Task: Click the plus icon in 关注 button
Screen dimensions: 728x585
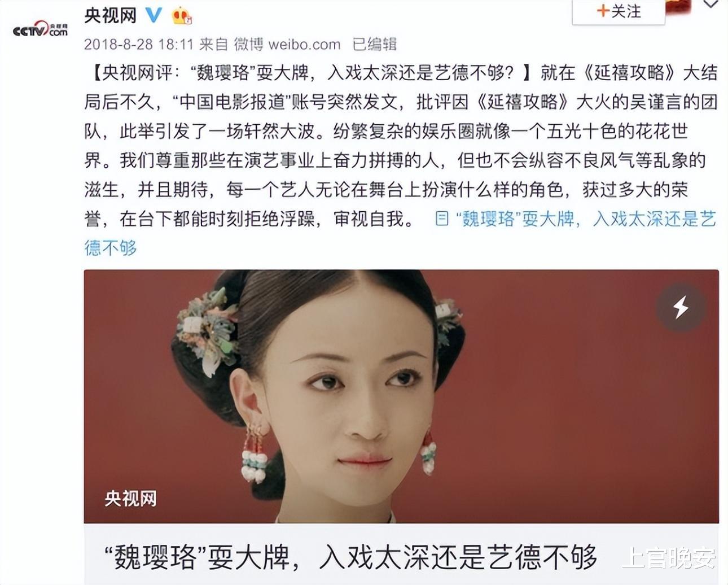Action: [x=603, y=11]
